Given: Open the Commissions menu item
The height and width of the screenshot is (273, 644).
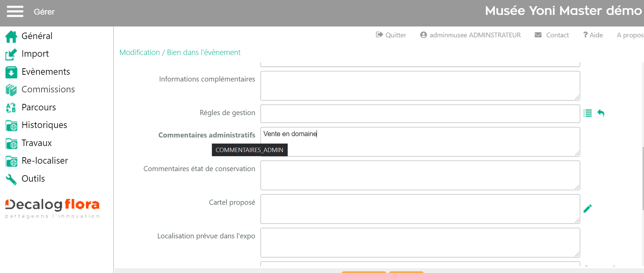Looking at the screenshot, I should tap(48, 89).
